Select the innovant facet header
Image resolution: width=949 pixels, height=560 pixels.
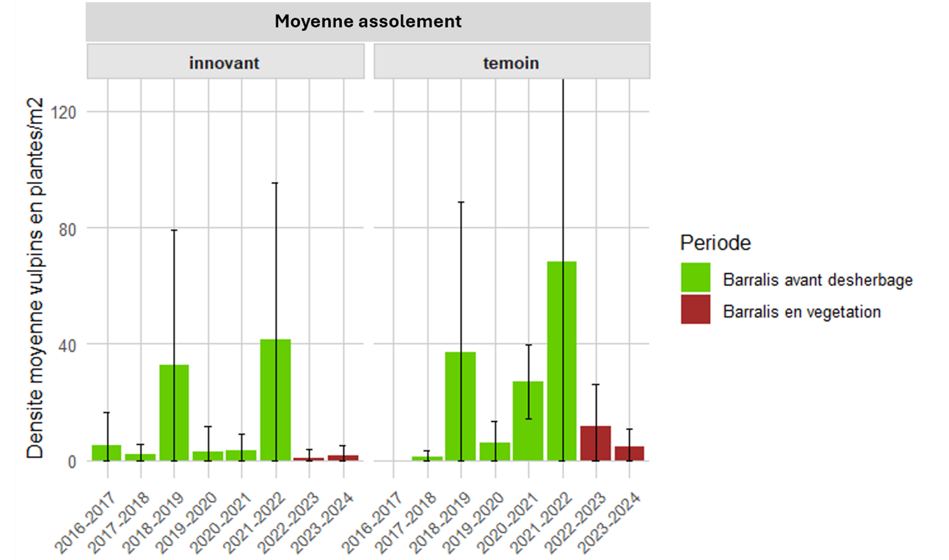click(225, 63)
